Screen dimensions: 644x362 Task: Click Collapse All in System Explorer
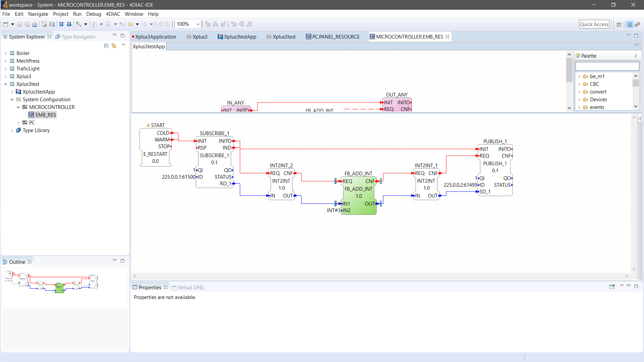click(106, 45)
